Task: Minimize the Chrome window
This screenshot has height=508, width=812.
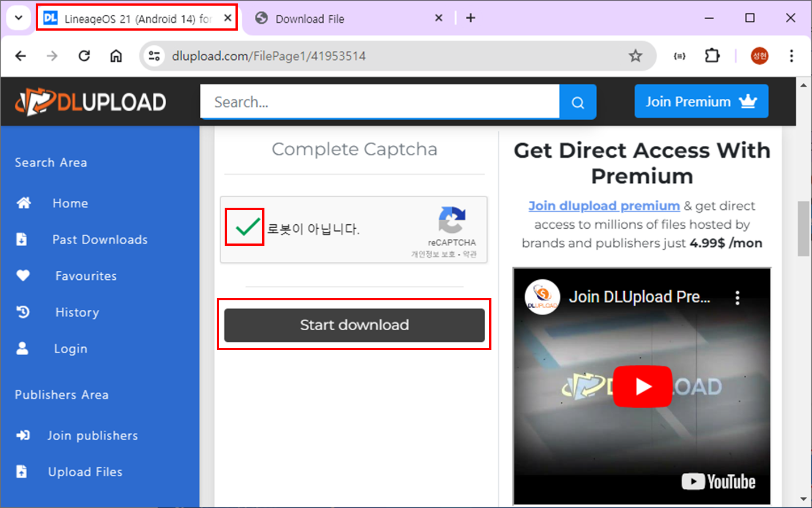Action: coord(709,18)
